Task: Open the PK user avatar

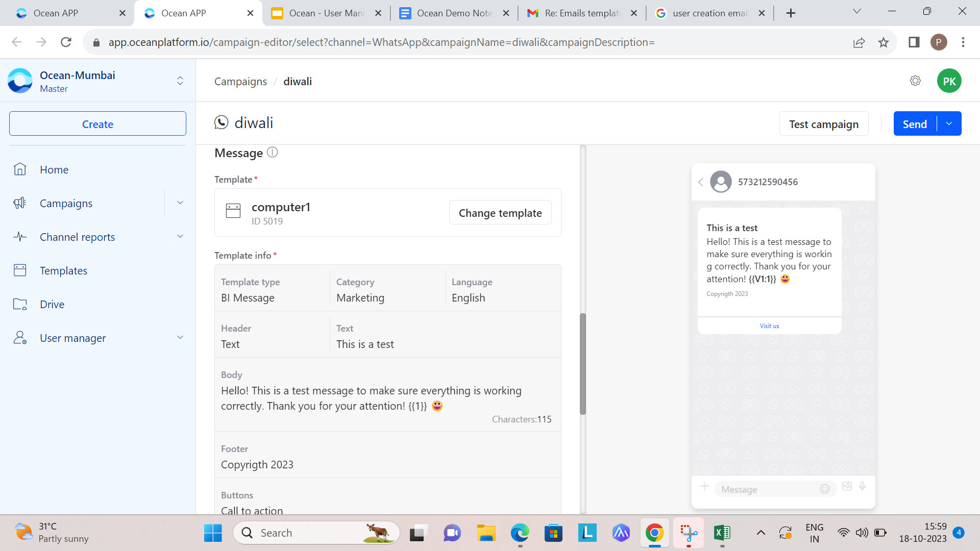Action: [x=949, y=81]
